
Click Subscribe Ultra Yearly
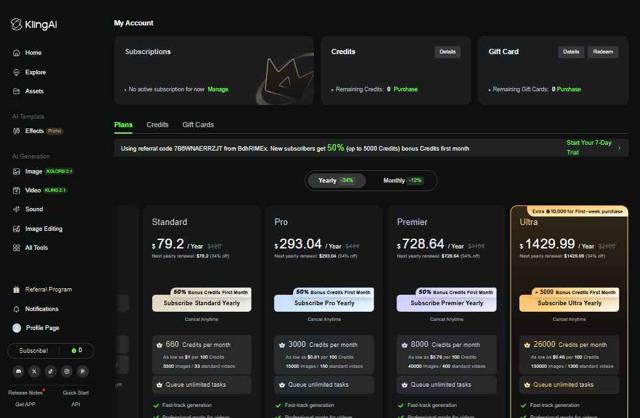569,303
